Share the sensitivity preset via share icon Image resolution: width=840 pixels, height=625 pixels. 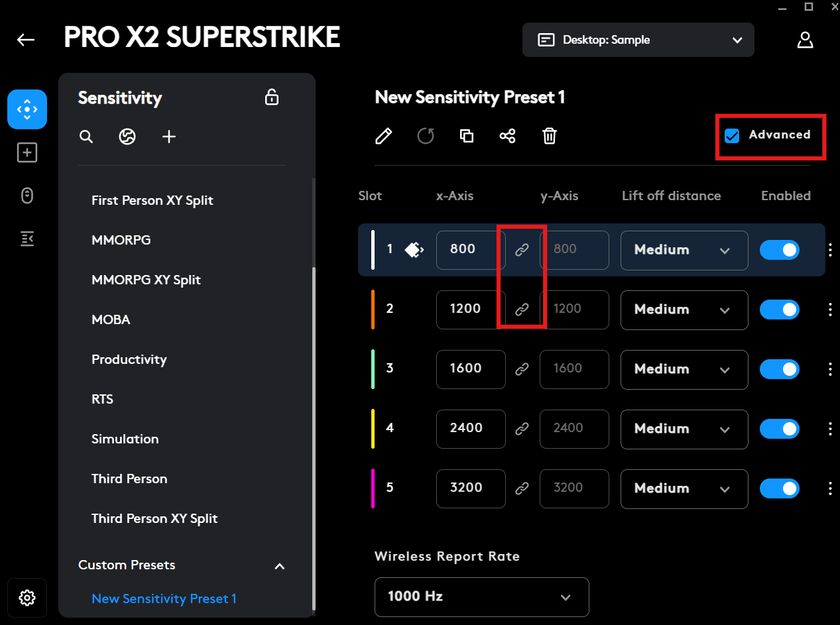507,137
